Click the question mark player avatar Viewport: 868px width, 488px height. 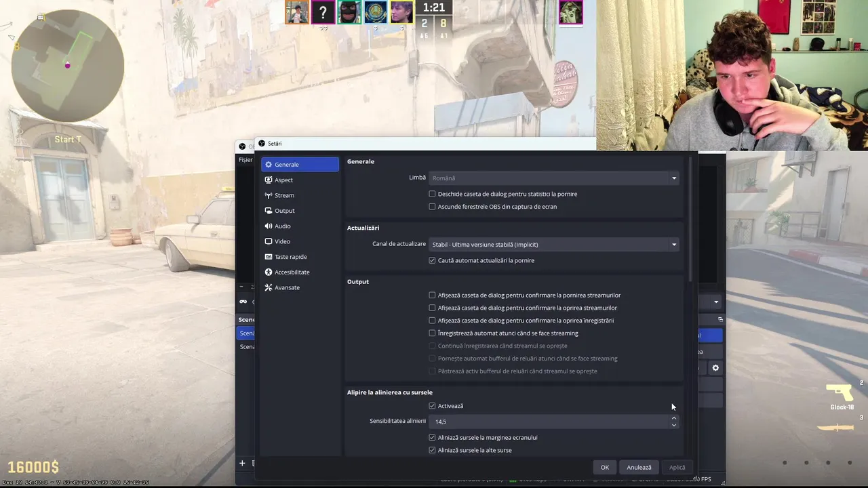coord(323,12)
